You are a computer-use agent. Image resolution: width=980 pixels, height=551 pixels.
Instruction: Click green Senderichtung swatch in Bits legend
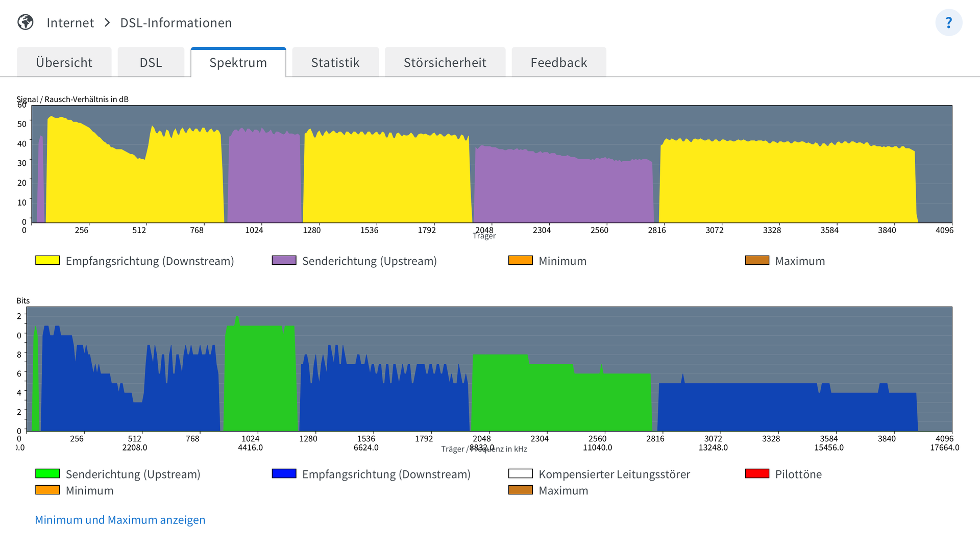pyautogui.click(x=47, y=473)
